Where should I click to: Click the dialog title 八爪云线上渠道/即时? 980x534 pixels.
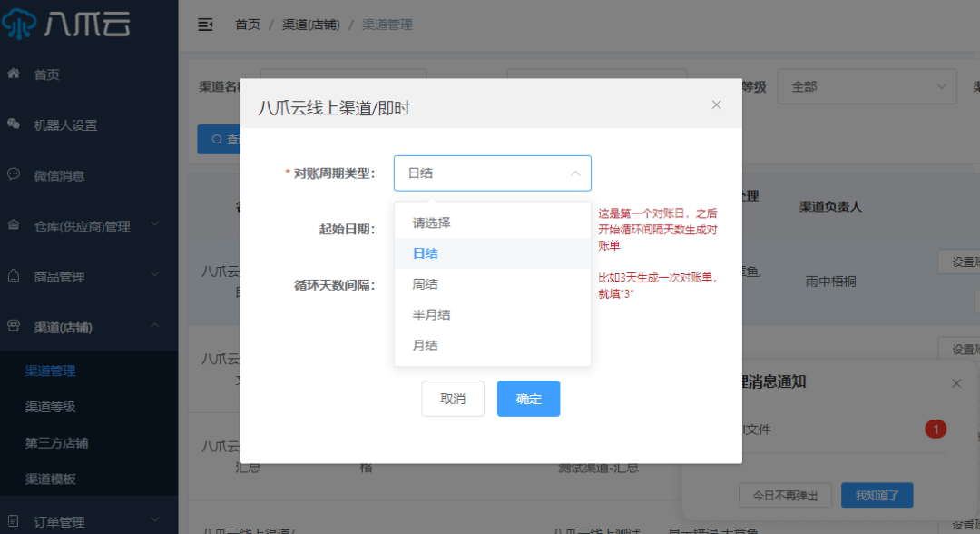(334, 107)
